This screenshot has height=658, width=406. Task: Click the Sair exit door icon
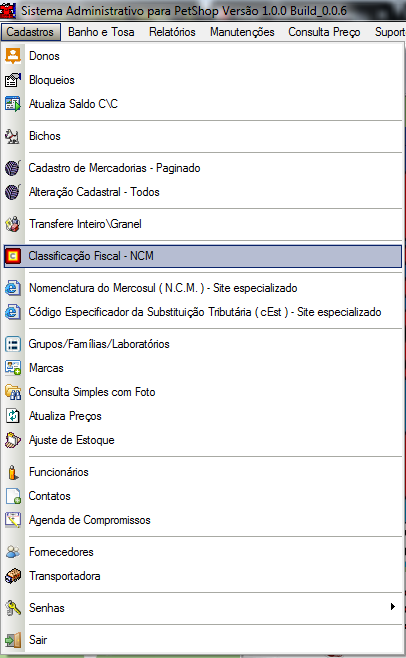point(13,640)
